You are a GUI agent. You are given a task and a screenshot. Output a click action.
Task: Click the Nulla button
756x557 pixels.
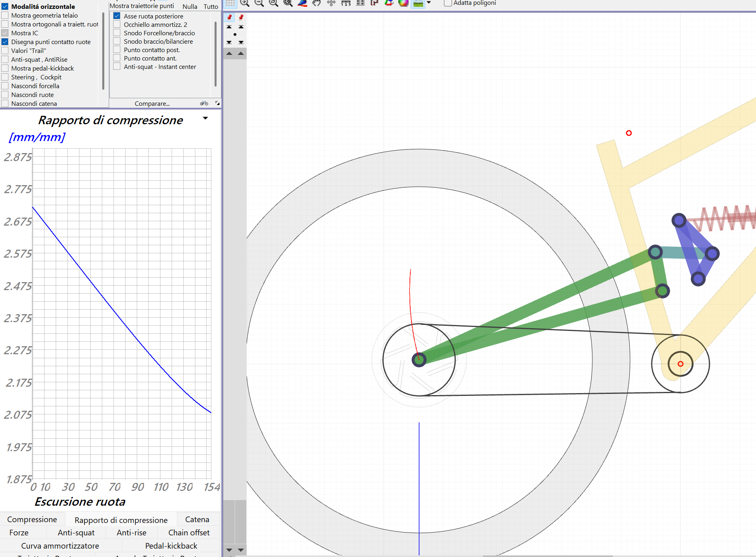coord(190,6)
